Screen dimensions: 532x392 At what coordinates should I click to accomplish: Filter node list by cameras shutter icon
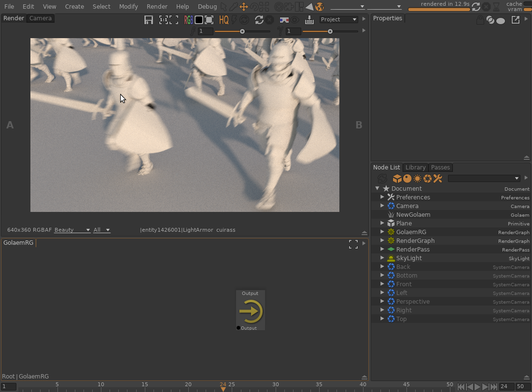(x=427, y=179)
